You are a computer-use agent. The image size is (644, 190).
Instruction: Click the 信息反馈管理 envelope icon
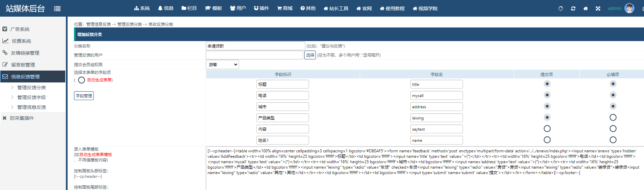click(5, 77)
